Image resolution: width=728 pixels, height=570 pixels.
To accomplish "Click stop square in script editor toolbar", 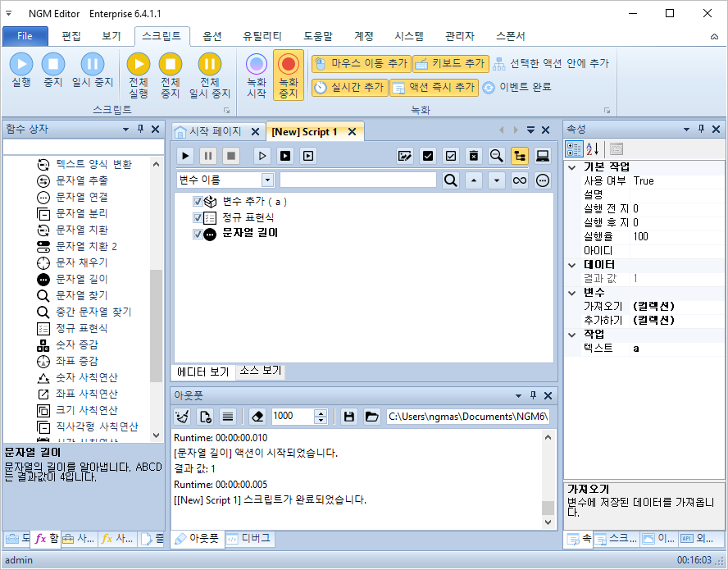I will tap(231, 156).
